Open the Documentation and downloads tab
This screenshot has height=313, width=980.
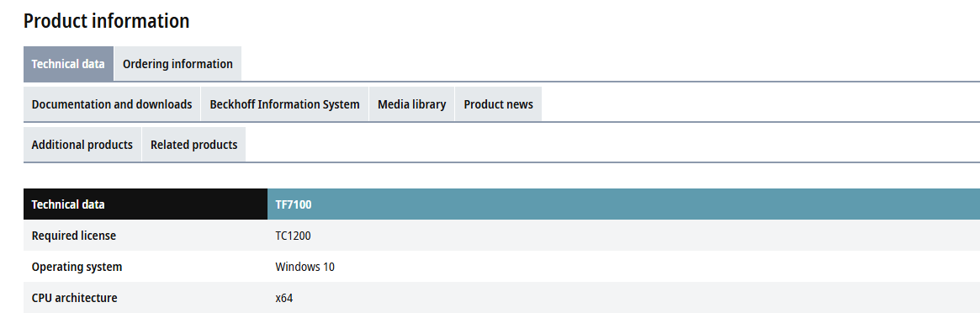click(112, 104)
